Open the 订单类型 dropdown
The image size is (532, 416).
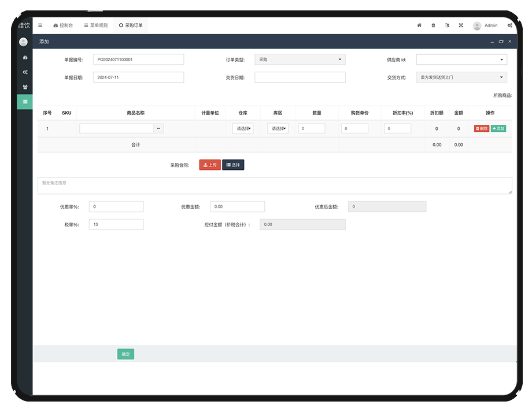tap(300, 60)
